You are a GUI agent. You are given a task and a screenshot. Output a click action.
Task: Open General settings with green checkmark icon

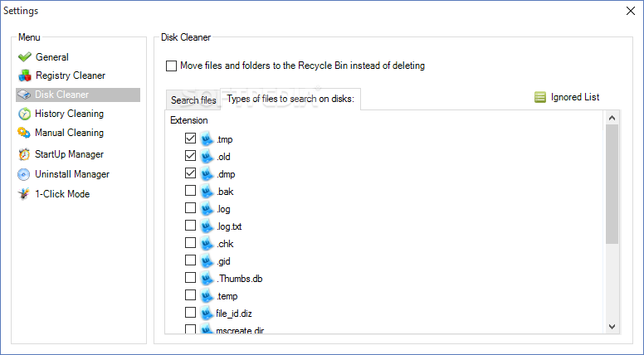[25, 56]
